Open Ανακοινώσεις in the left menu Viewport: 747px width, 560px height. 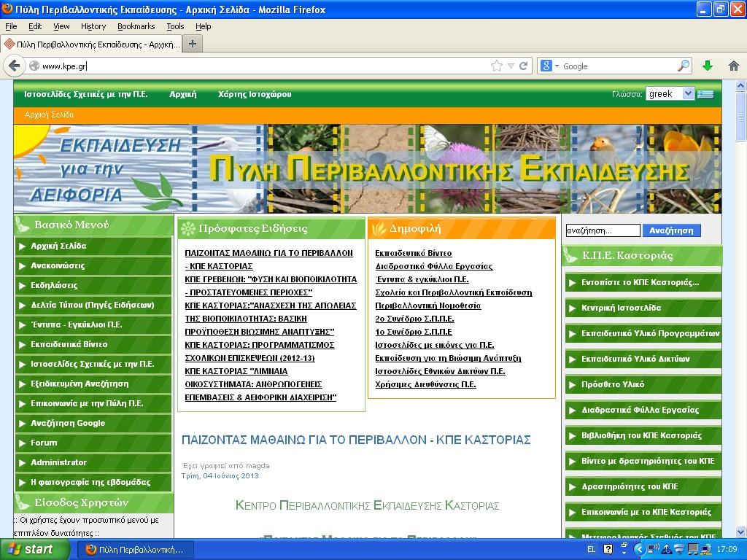tap(93, 265)
